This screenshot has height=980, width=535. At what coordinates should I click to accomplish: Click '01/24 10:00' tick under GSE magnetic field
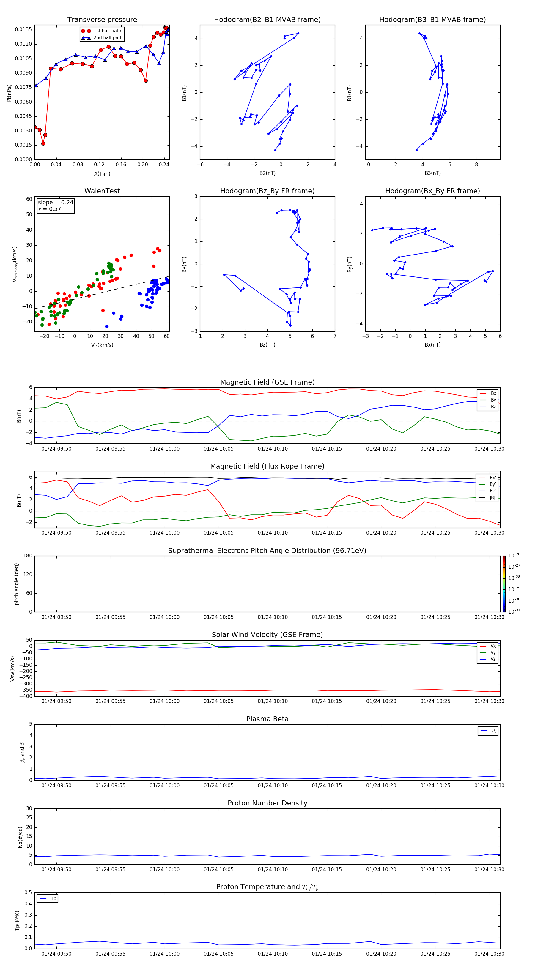(164, 449)
